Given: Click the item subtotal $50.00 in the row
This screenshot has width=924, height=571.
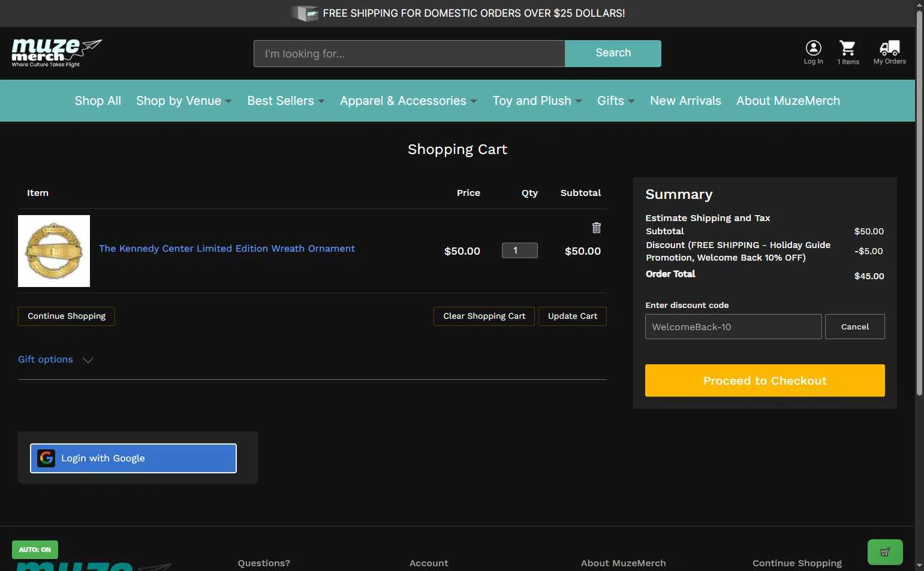Looking at the screenshot, I should pos(582,251).
